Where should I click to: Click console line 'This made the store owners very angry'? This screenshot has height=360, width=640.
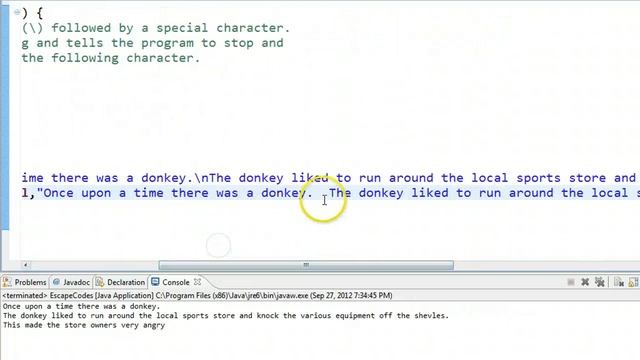[x=84, y=325]
